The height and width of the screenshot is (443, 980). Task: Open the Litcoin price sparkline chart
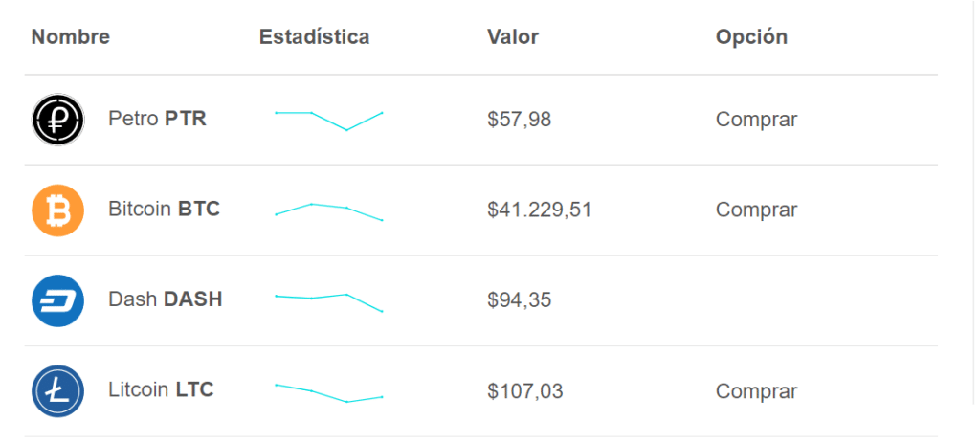click(x=329, y=393)
